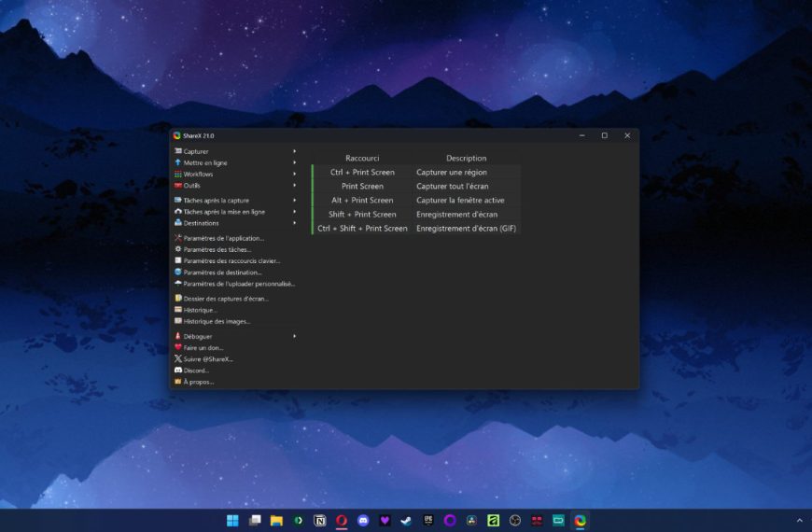Click the Paramètres de l'application tools icon
This screenshot has width=812, height=532.
(x=178, y=238)
